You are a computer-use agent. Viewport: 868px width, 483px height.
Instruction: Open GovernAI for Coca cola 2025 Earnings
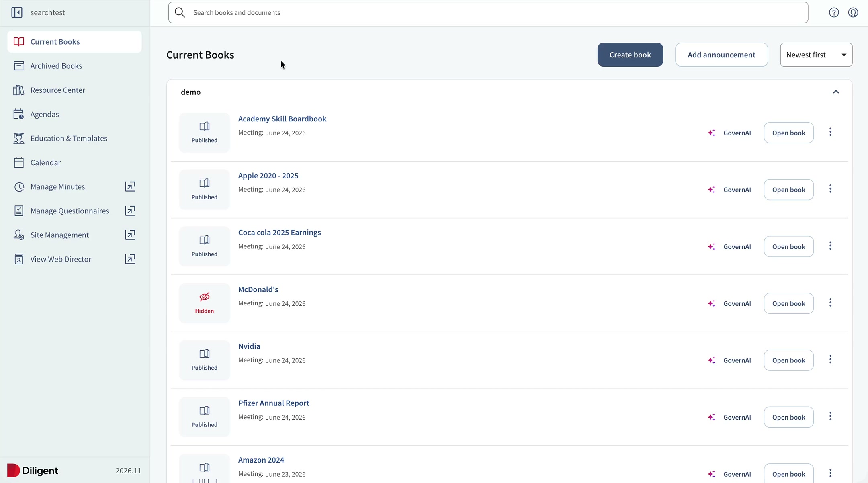729,246
